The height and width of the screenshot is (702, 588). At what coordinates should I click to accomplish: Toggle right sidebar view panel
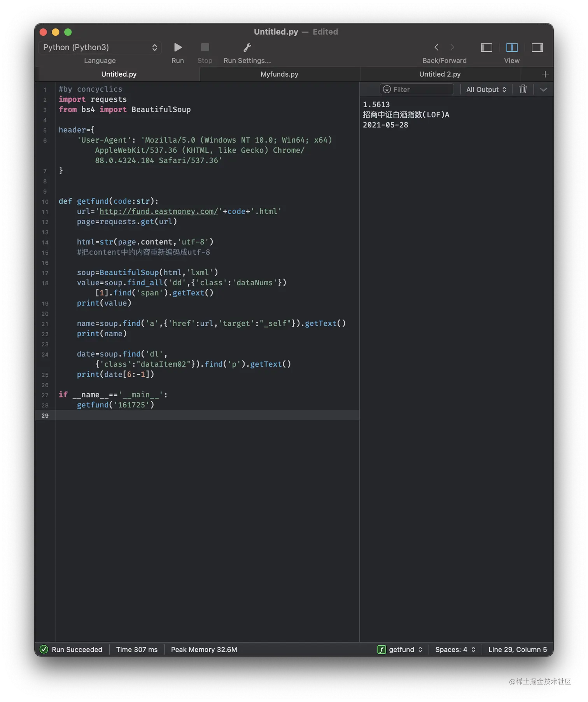(x=537, y=47)
